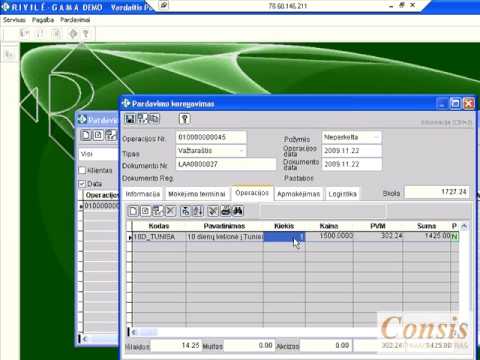Screen dimensions: 480x360
Task: Click third toolbar icon in background Pardavimai window
Action: point(110,135)
